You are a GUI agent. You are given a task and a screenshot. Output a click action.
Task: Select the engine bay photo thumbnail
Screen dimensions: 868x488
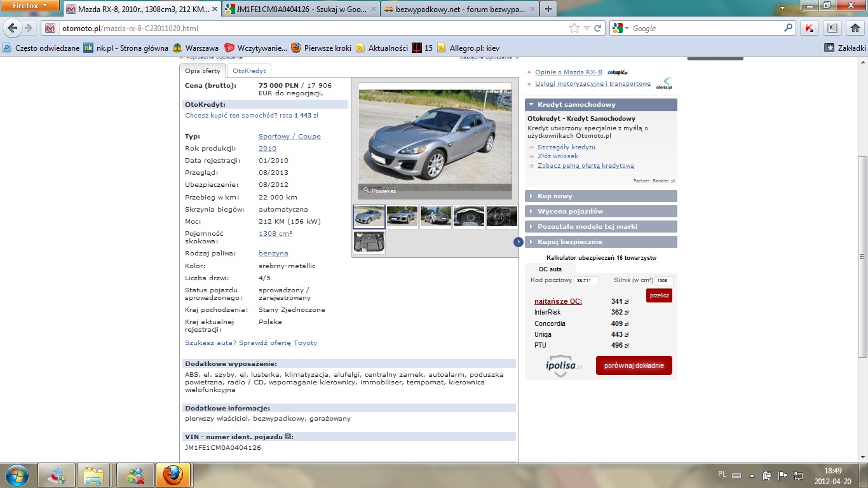tap(369, 242)
